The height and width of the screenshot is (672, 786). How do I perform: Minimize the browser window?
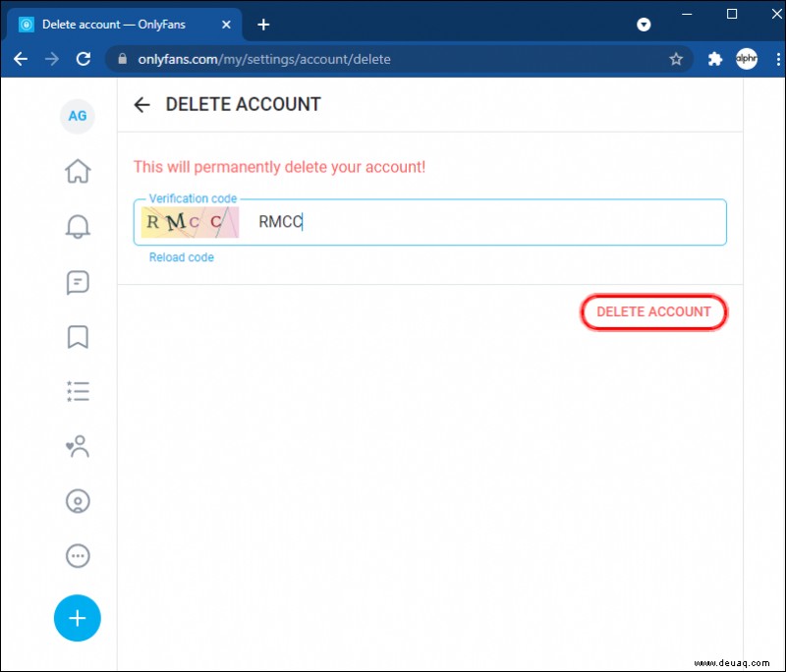click(687, 14)
